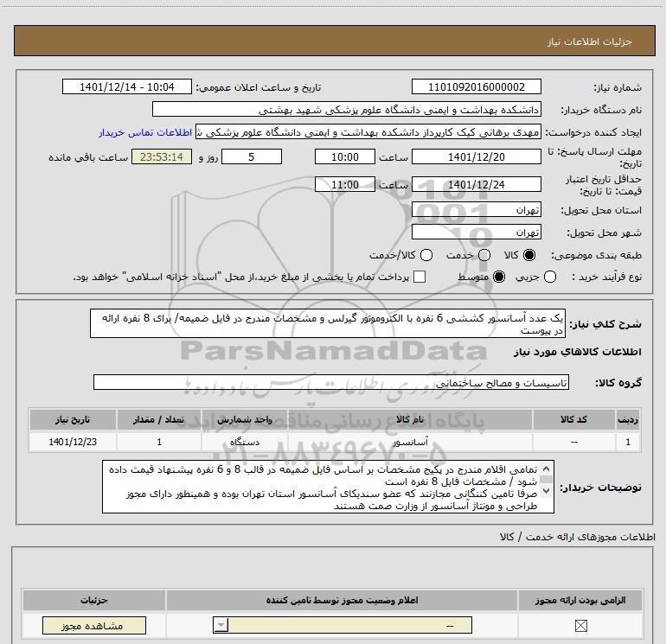Click the need date cell 1401/12/23
Image resolution: width=666 pixels, height=644 pixels.
73,442
